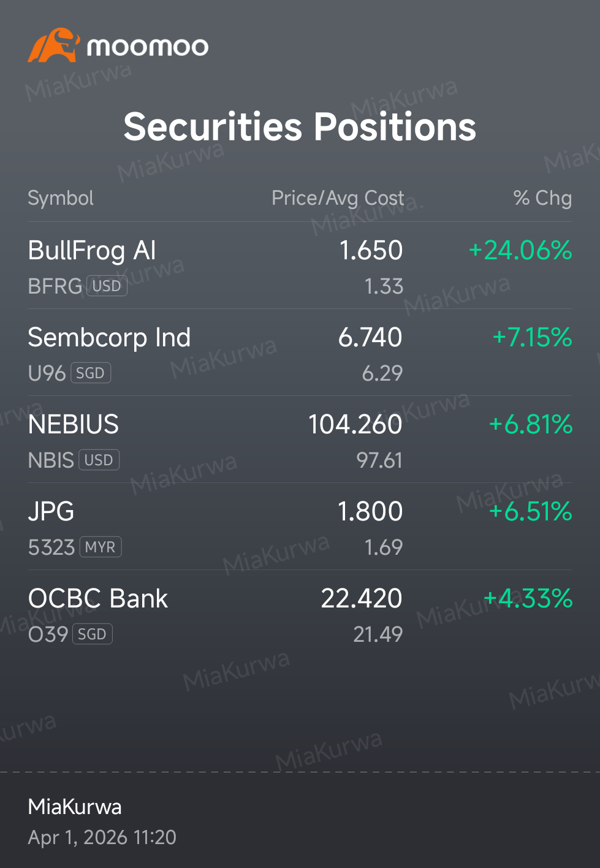Click the MiaKurwa username in footer

click(x=75, y=807)
